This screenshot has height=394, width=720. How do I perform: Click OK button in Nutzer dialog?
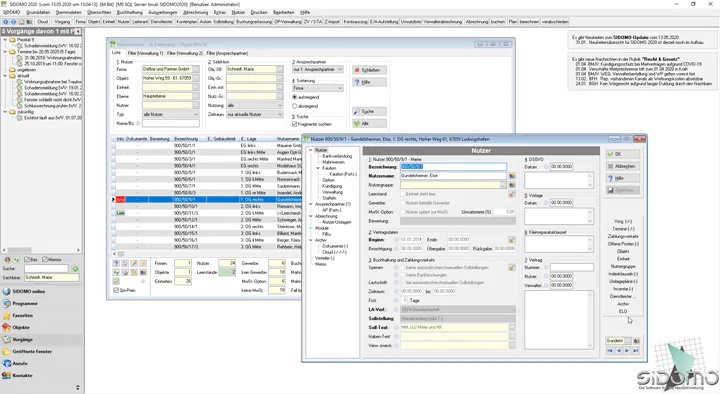[623, 154]
